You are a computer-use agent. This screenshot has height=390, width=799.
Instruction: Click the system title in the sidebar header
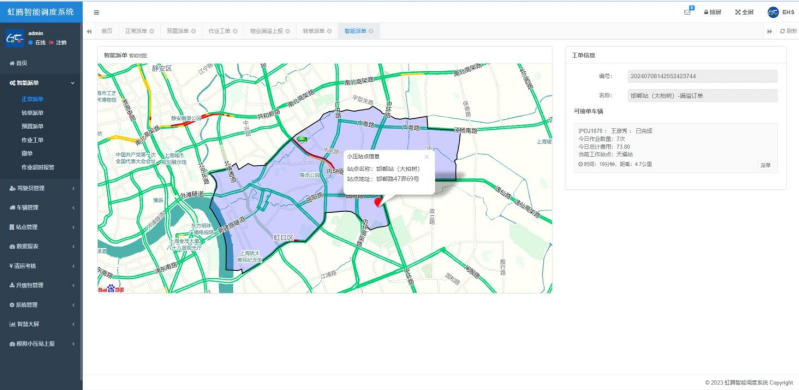(x=41, y=11)
